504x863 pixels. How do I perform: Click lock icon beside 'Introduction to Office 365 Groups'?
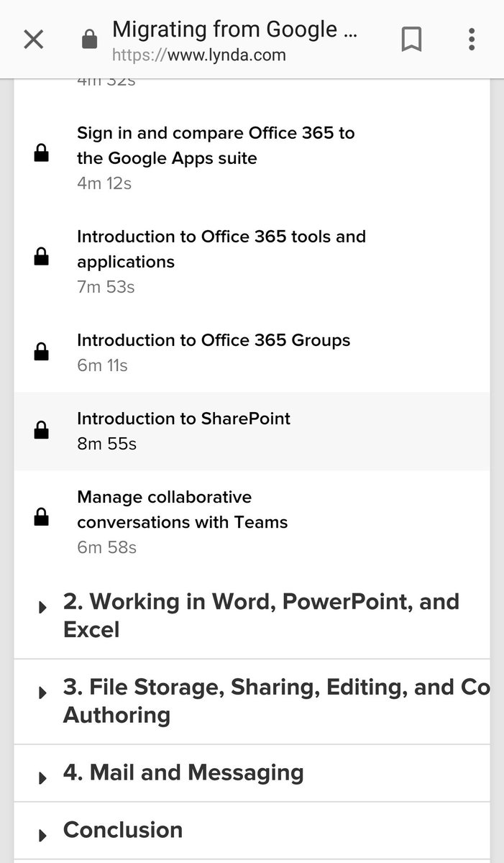[x=42, y=351]
